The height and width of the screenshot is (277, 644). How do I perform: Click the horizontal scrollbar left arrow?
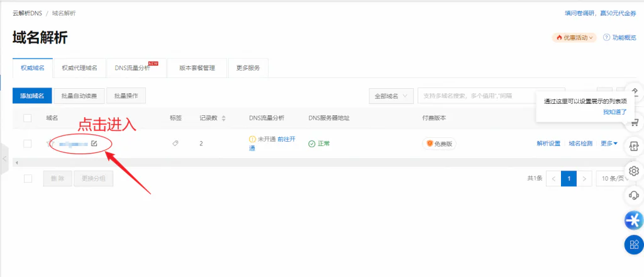pyautogui.click(x=16, y=162)
